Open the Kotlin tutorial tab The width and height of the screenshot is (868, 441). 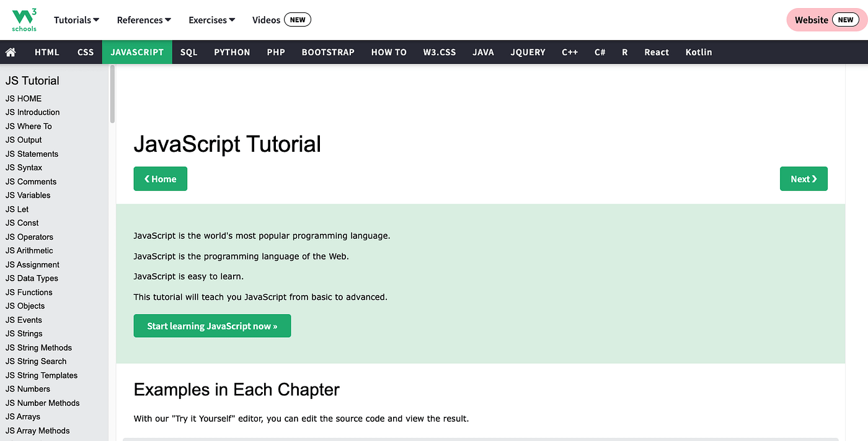(x=699, y=52)
